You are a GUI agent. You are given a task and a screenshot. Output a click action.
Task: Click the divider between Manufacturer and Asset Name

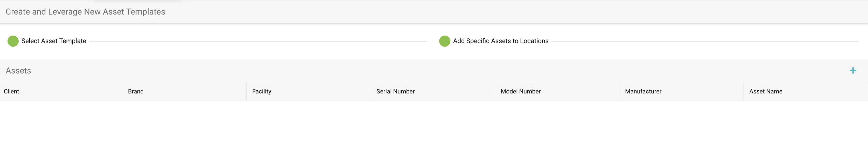click(x=743, y=91)
